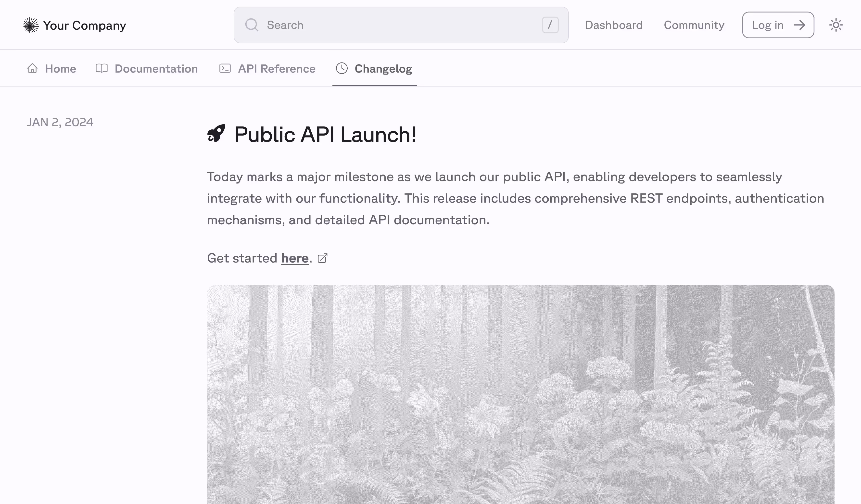This screenshot has height=504, width=861.
Task: Click the arrow inside the Log in button
Action: 799,25
